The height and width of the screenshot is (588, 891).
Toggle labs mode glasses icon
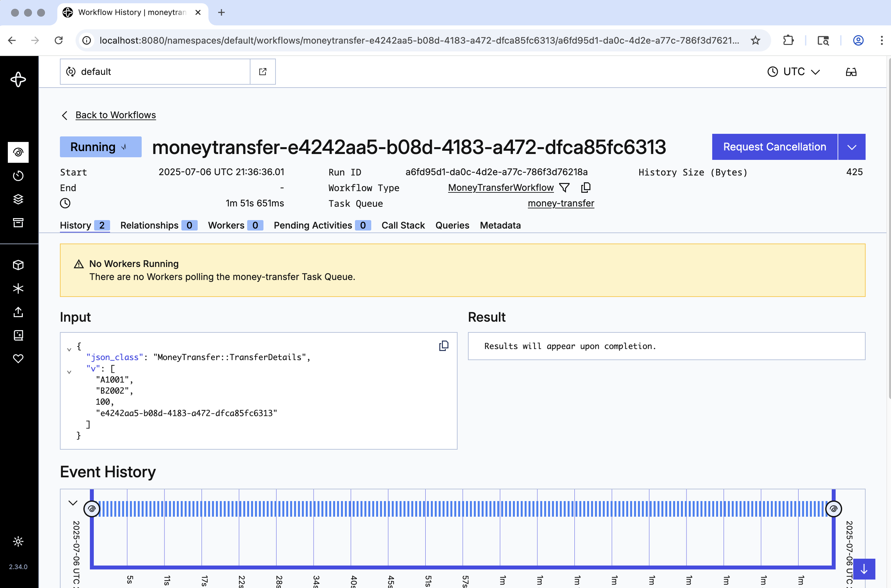coord(851,72)
